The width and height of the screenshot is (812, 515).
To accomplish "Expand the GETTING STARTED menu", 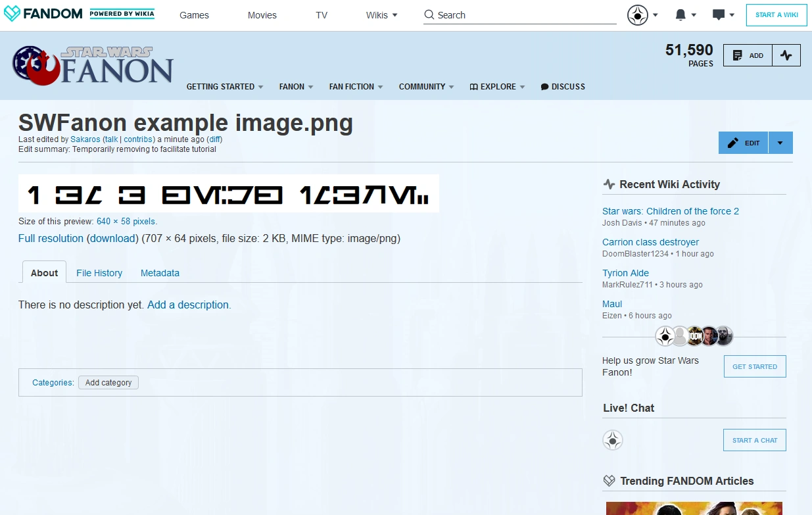I will pyautogui.click(x=225, y=86).
